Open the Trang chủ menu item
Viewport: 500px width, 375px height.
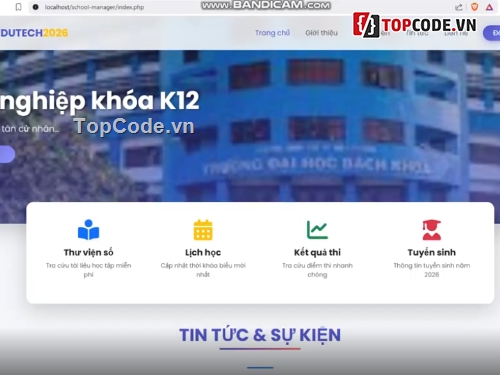tap(272, 33)
